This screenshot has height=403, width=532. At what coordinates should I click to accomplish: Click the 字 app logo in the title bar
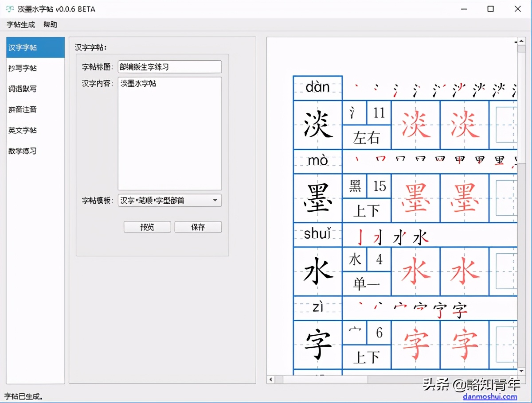pyautogui.click(x=9, y=9)
